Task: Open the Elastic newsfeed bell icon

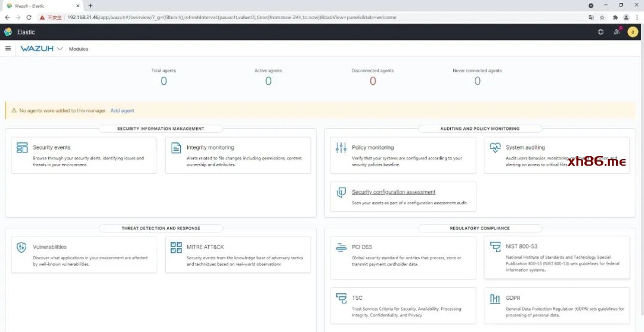Action: click(617, 32)
